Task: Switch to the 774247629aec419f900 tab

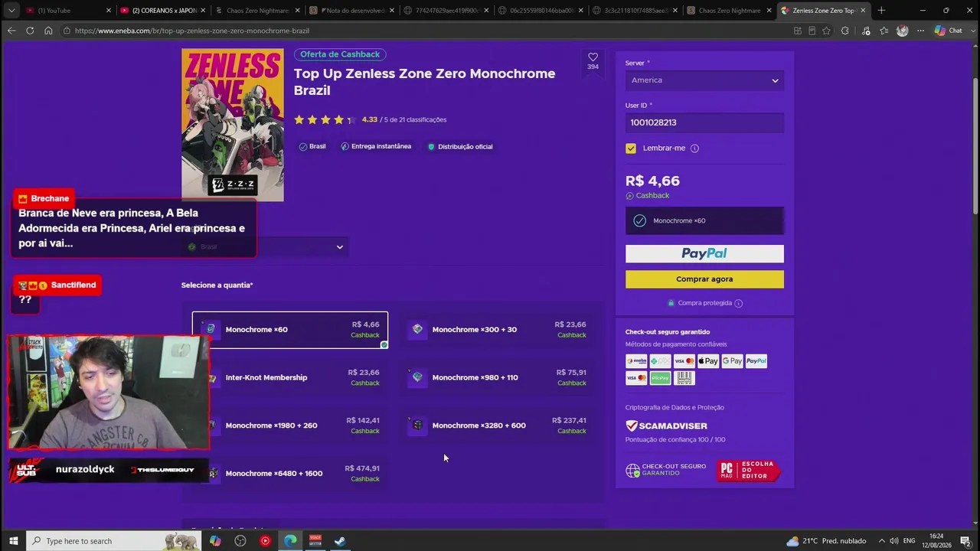Action: [446, 11]
